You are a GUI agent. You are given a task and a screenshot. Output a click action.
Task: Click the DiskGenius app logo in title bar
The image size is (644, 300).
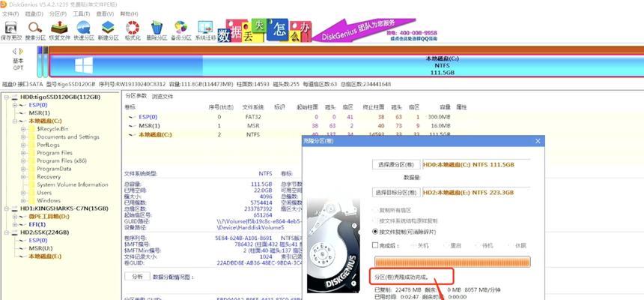(4, 4)
